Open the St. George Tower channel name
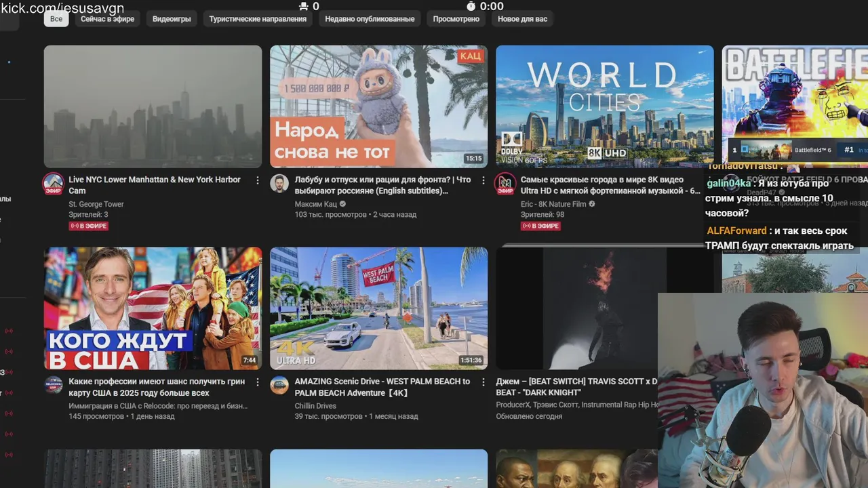This screenshot has height=488, width=868. click(96, 204)
